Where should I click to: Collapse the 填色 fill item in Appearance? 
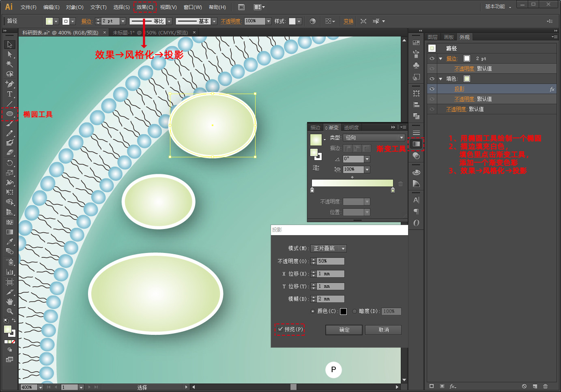coord(441,79)
